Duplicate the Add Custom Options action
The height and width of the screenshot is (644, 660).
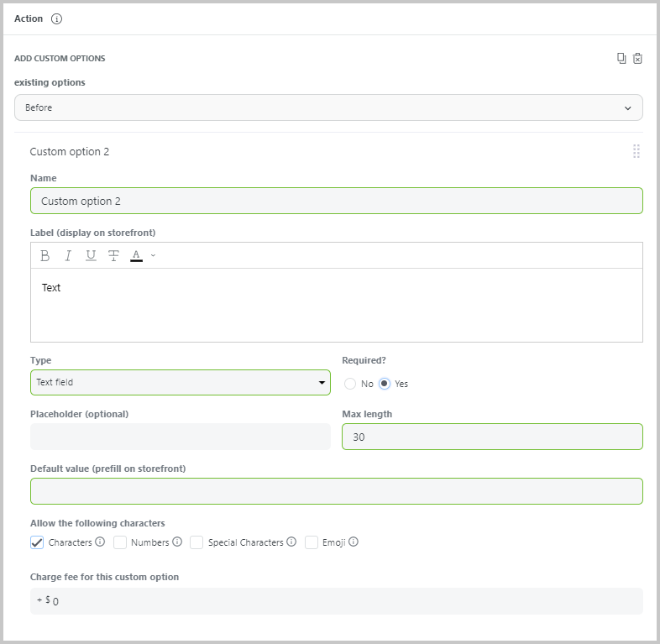tap(621, 58)
